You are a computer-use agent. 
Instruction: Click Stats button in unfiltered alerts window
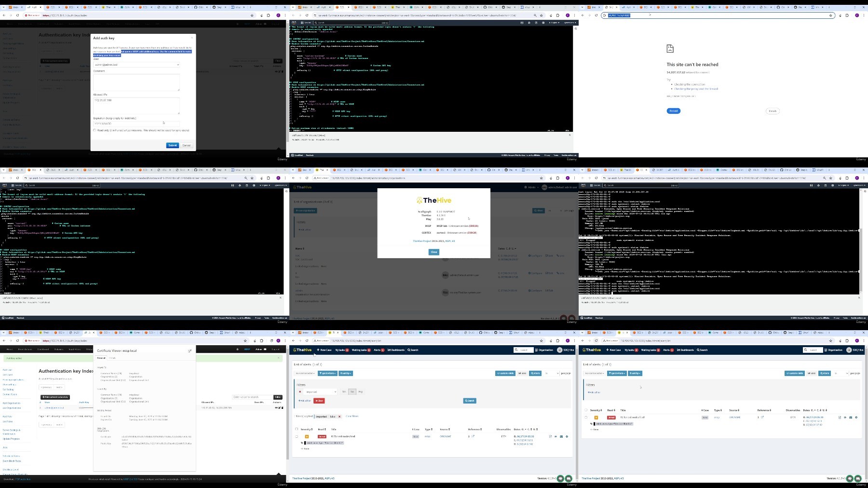pos(812,373)
